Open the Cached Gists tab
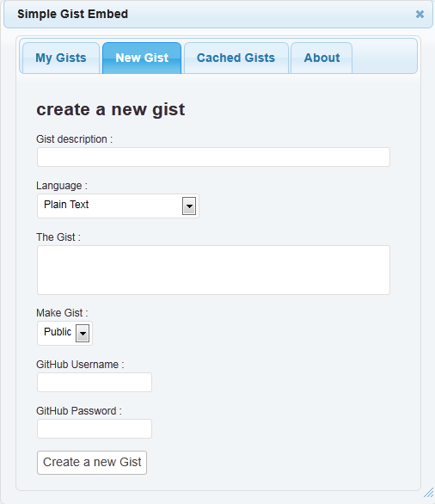This screenshot has height=504, width=435. tap(236, 58)
